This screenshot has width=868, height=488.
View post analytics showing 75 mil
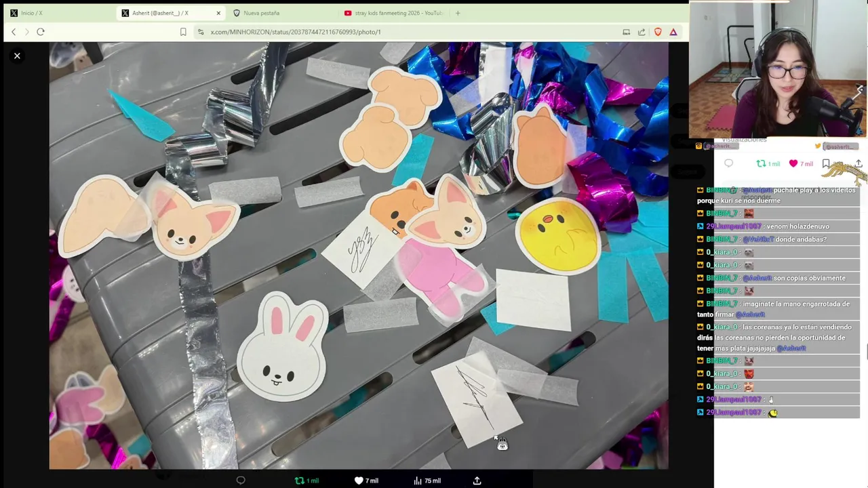coord(427,481)
